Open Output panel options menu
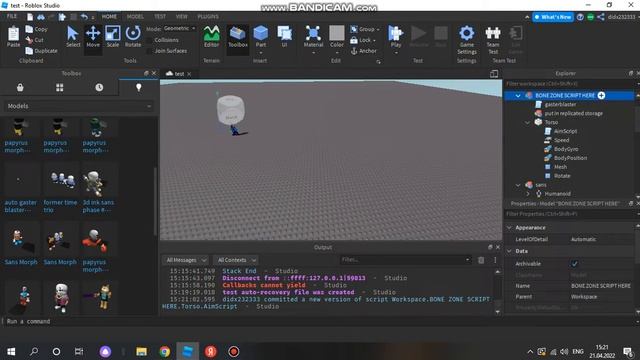 point(495,260)
